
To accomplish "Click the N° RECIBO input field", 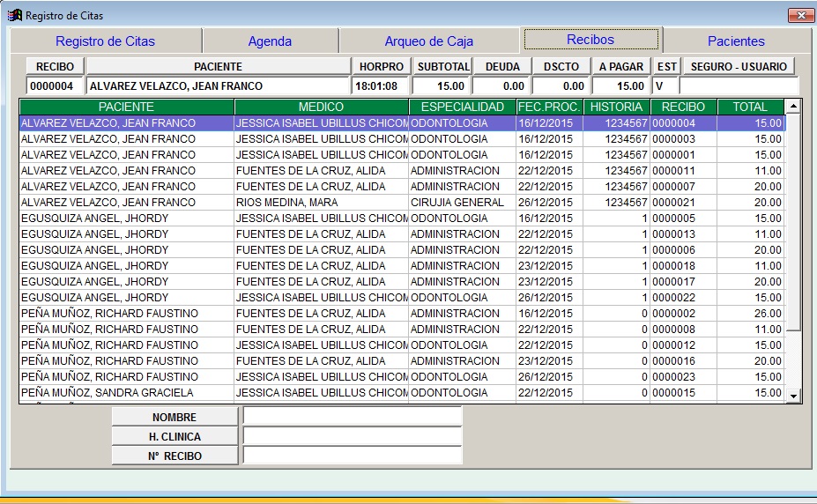I will click(x=353, y=456).
